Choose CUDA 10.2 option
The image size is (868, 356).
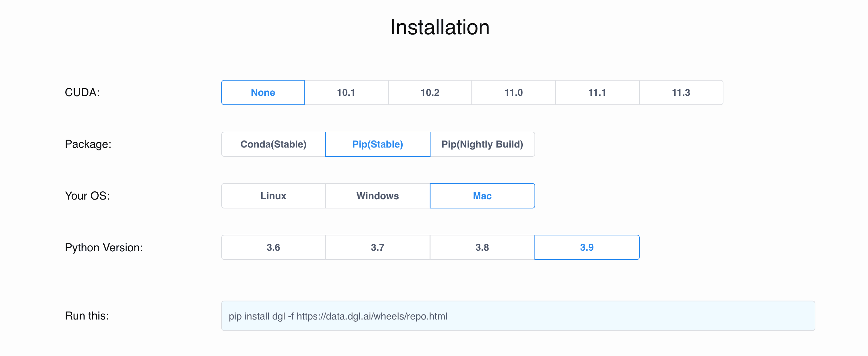click(x=429, y=92)
